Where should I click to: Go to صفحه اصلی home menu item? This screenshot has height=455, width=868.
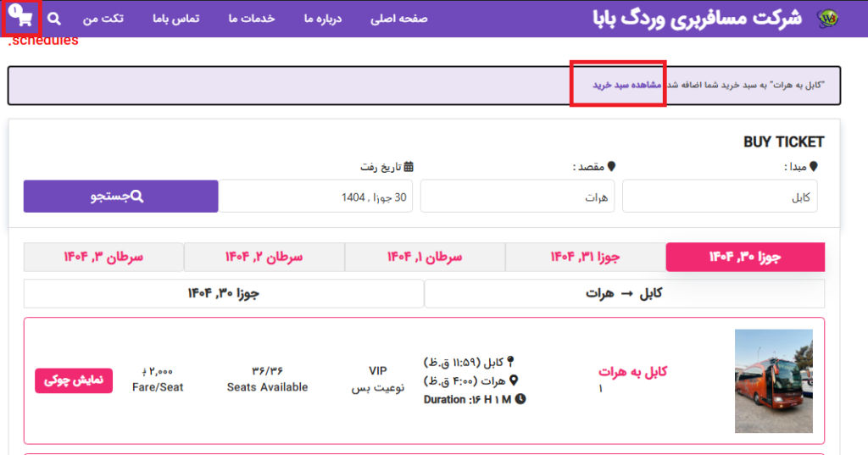[399, 19]
